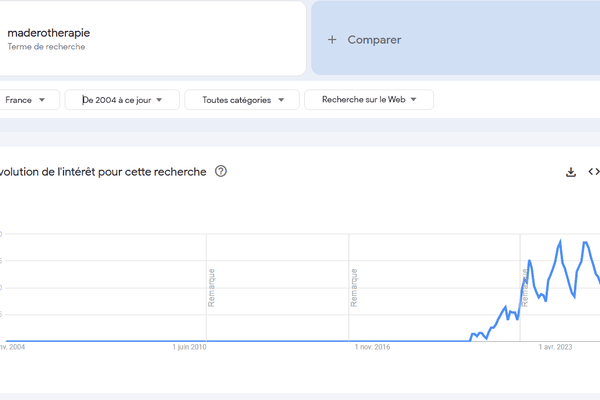Download the chart data as CSV
600x400 pixels.
tap(571, 172)
